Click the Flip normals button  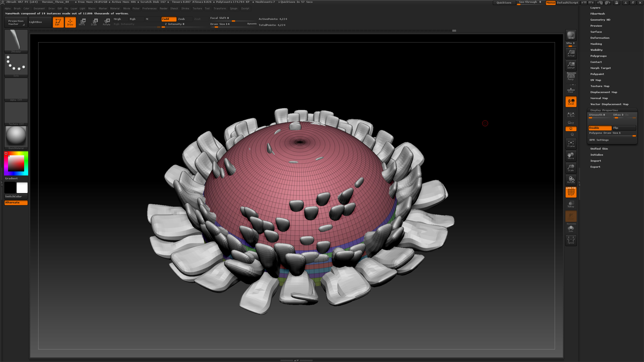pyautogui.click(x=624, y=128)
